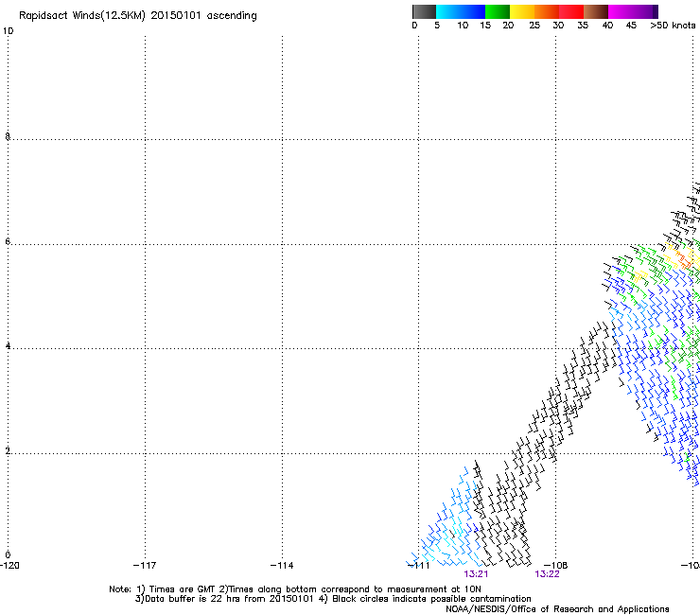
Task: Select the brown 35-40 knots legend band
Action: pos(596,11)
